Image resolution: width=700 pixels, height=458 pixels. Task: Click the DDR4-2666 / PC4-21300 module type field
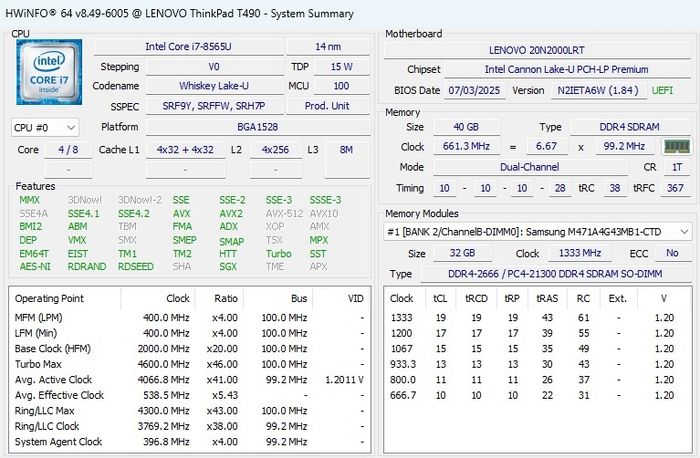pos(555,274)
